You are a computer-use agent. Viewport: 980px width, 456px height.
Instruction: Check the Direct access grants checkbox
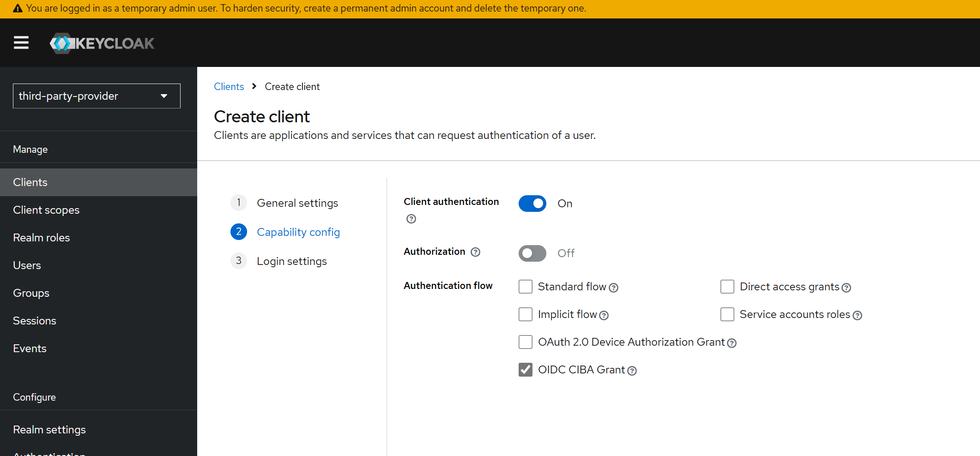coord(727,287)
